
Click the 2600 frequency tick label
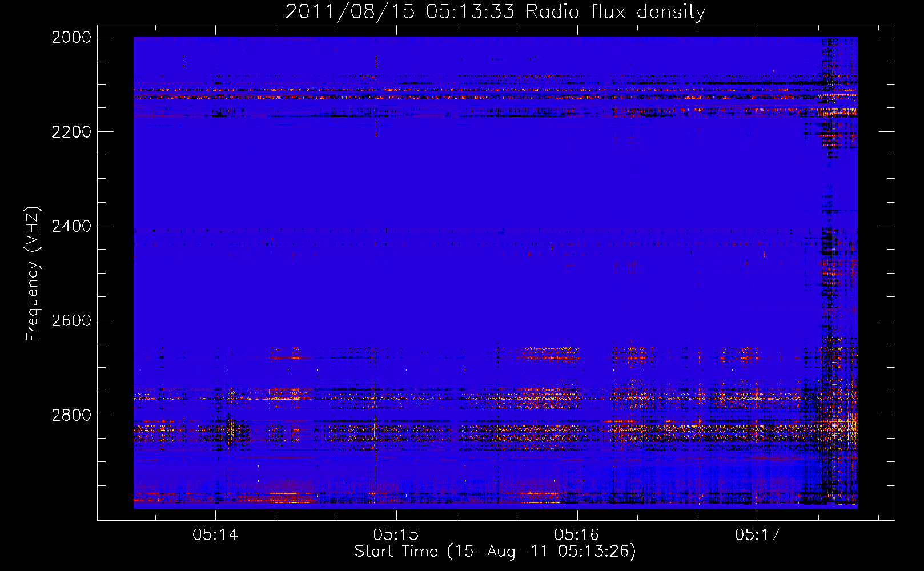tap(71, 320)
